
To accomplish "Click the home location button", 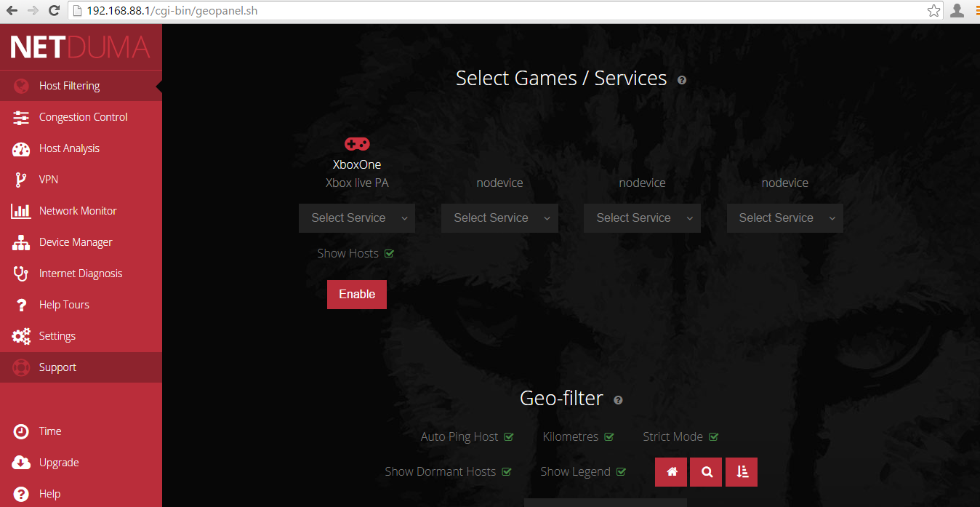I will coord(672,472).
